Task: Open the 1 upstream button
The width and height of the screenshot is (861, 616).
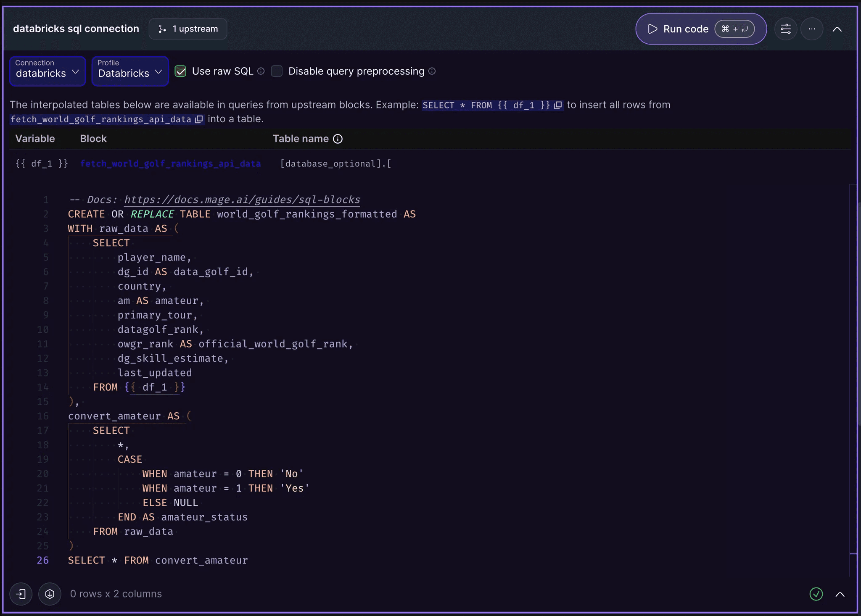Action: [x=188, y=29]
